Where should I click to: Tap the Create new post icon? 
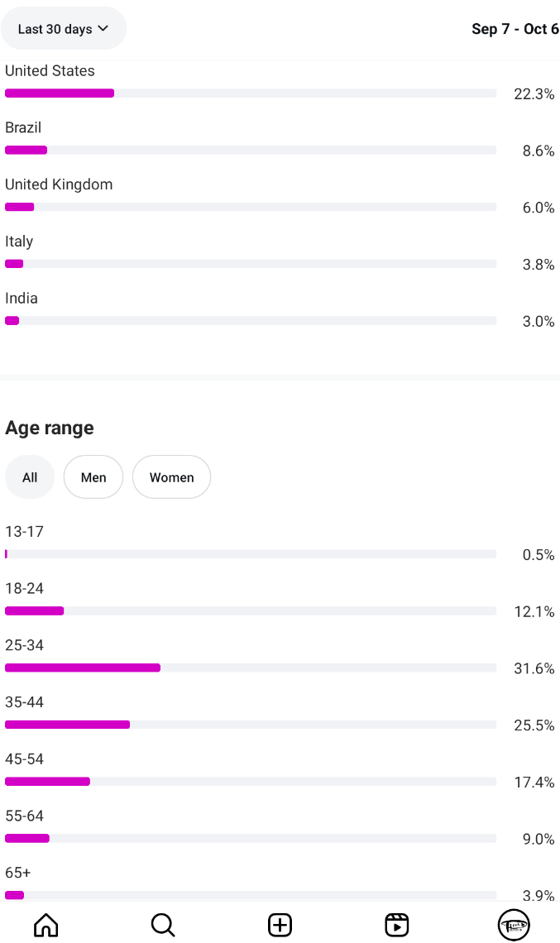tap(280, 924)
